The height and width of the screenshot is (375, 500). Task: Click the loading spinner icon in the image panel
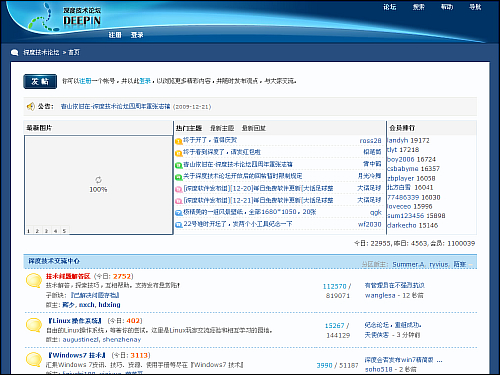pyautogui.click(x=98, y=180)
